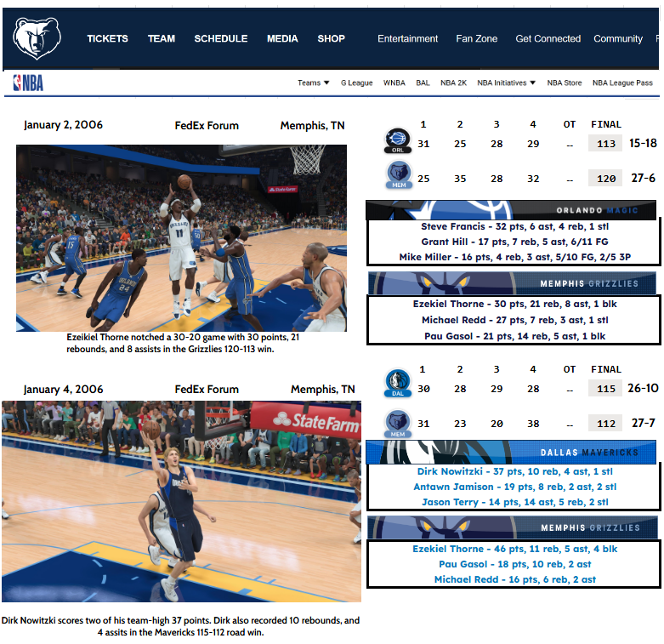Image resolution: width=664 pixels, height=644 pixels.
Task: Open Antawn Jamison stat line link
Action: coord(514,487)
